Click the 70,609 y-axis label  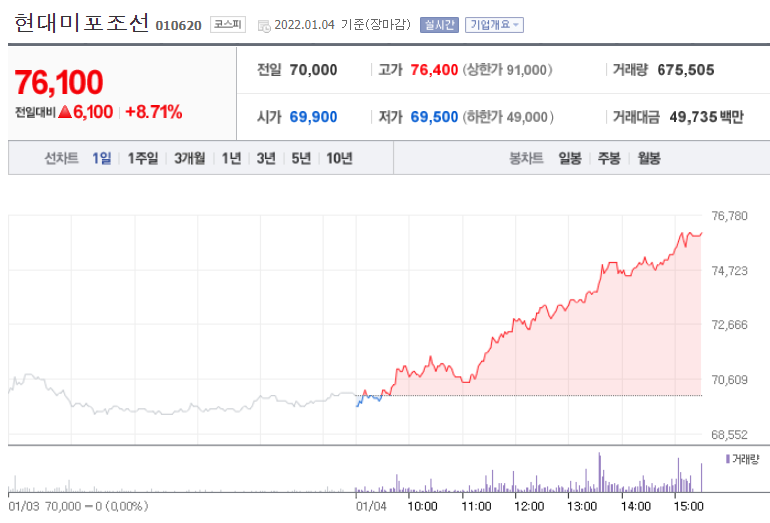729,380
